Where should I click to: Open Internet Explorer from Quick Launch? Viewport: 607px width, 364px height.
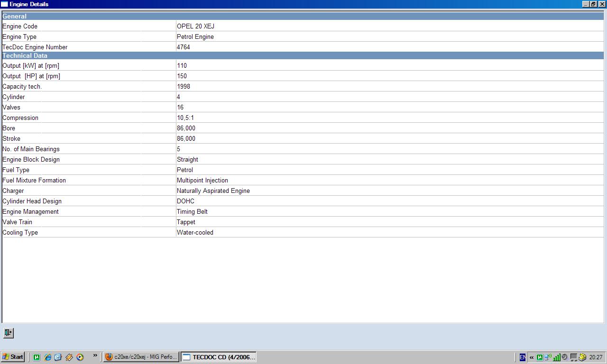click(47, 357)
